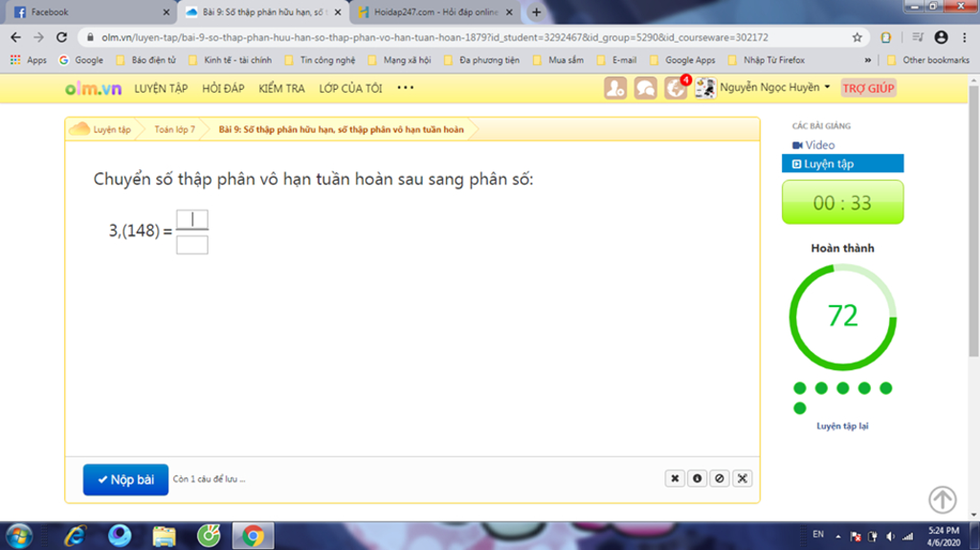Open the Mua sắm bookmark folder
The image size is (980, 550).
(559, 60)
